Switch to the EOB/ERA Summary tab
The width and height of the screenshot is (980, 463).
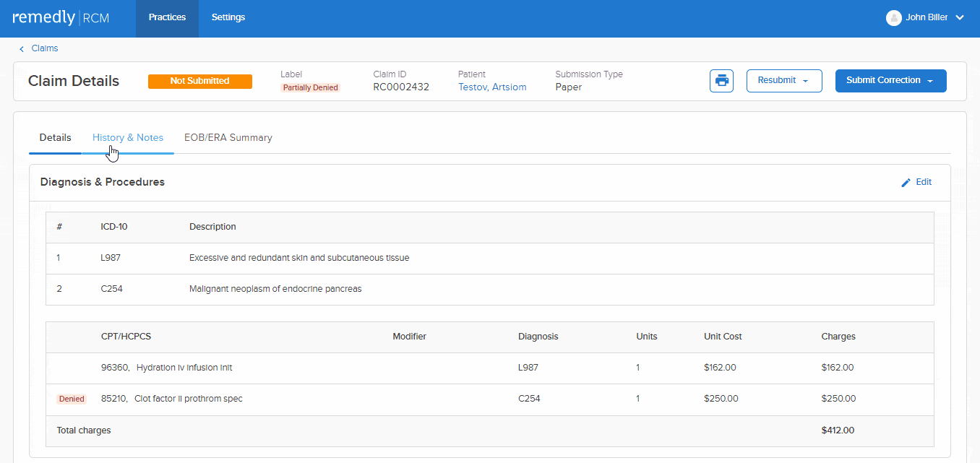[228, 137]
